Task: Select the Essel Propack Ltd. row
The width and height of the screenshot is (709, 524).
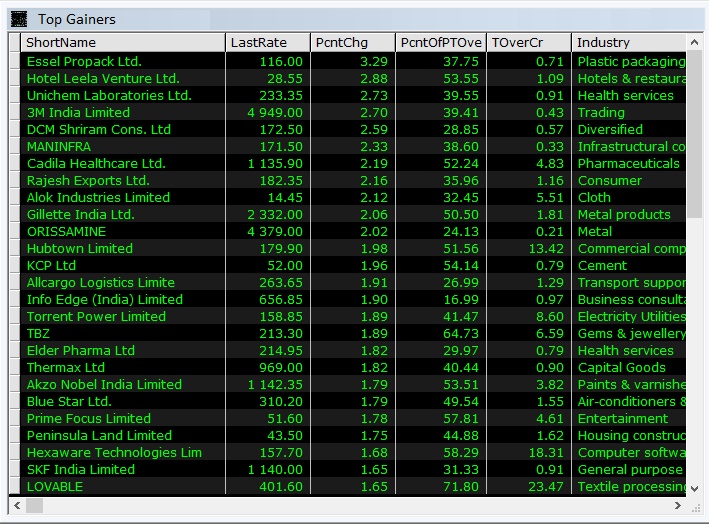Action: [84, 62]
